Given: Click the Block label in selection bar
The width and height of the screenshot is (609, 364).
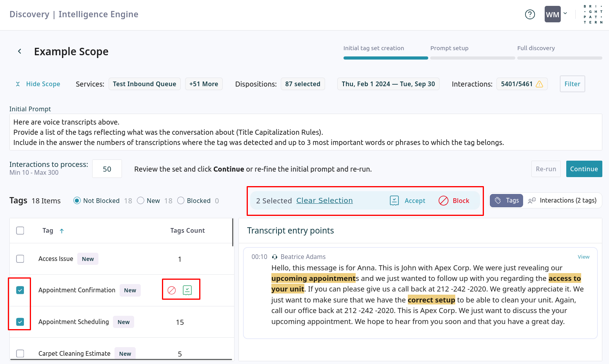Looking at the screenshot, I should point(461,201).
